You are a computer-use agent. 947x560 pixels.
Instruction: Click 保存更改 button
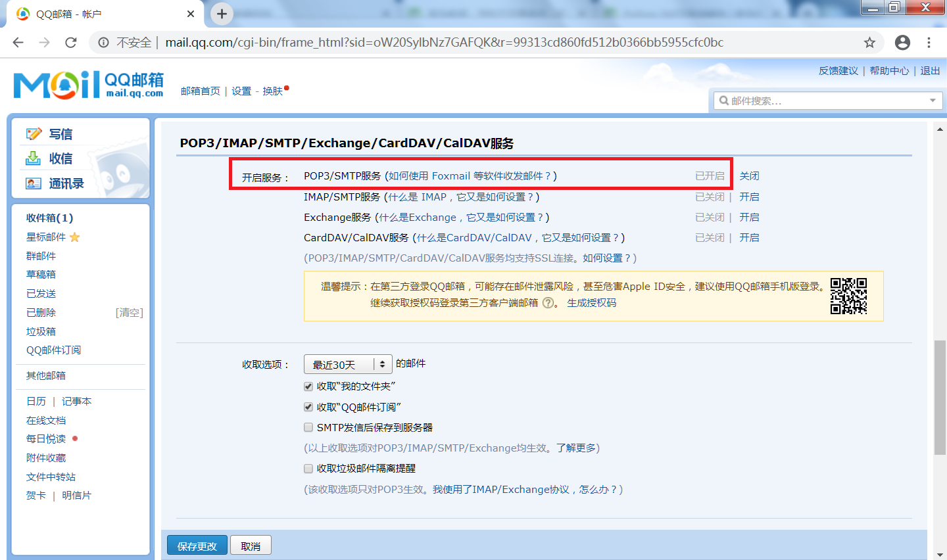197,546
